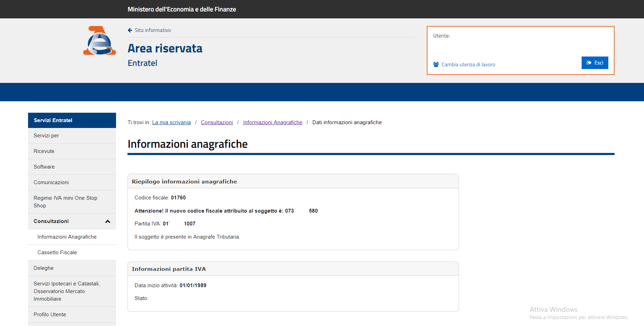Screen dimensions: 644x326
Task: Select Informazioni Anagrafiche submenu item
Action: [x=67, y=237]
